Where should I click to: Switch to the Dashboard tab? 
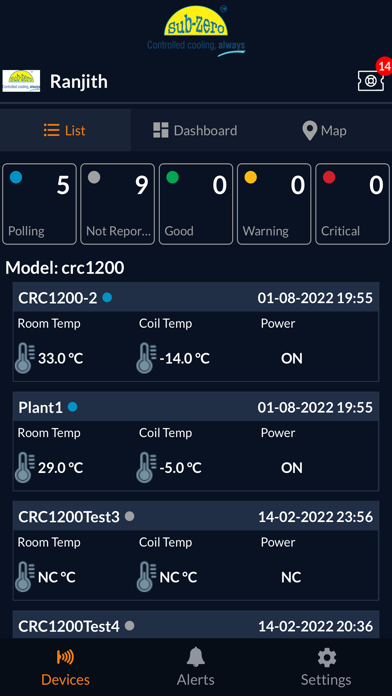pyautogui.click(x=196, y=130)
